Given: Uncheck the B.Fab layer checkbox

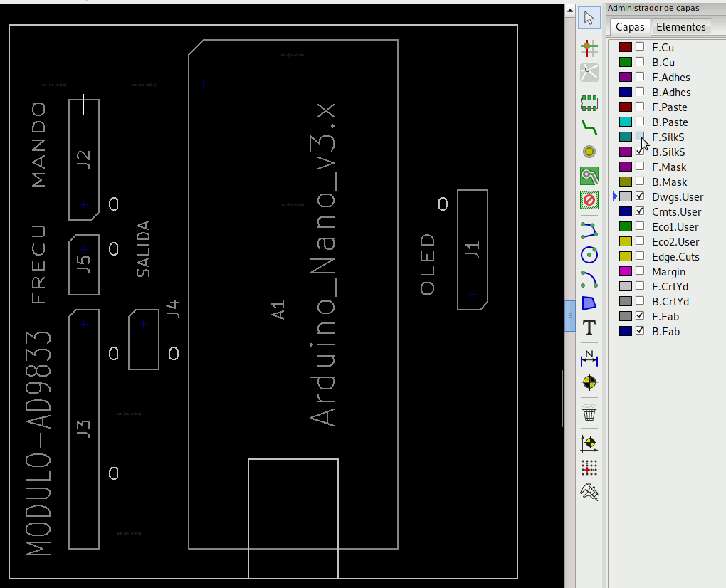Looking at the screenshot, I should coord(640,330).
